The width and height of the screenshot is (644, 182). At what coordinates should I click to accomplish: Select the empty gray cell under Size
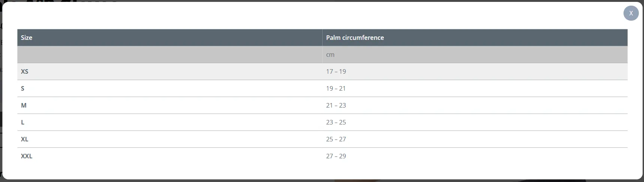[x=170, y=55]
